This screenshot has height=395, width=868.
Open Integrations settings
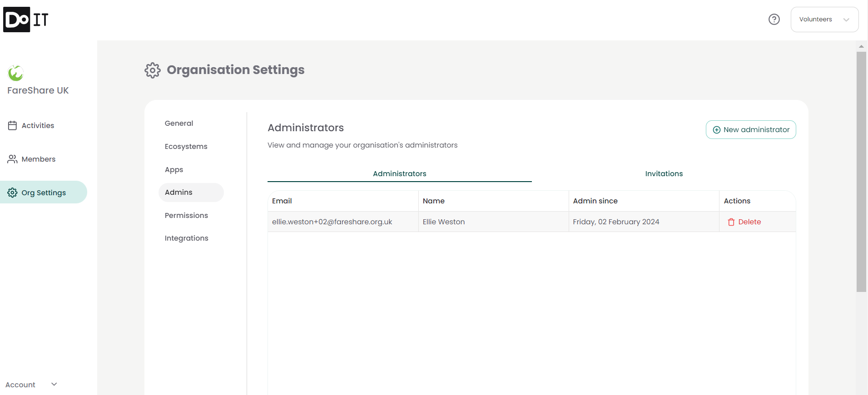pyautogui.click(x=186, y=238)
